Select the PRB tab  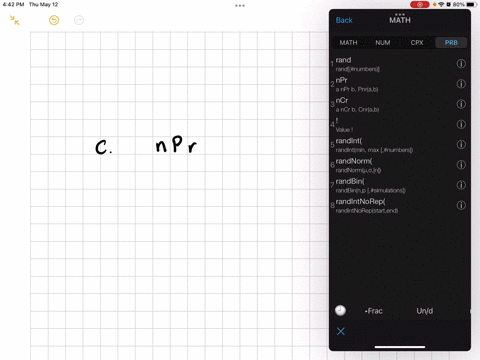(451, 43)
